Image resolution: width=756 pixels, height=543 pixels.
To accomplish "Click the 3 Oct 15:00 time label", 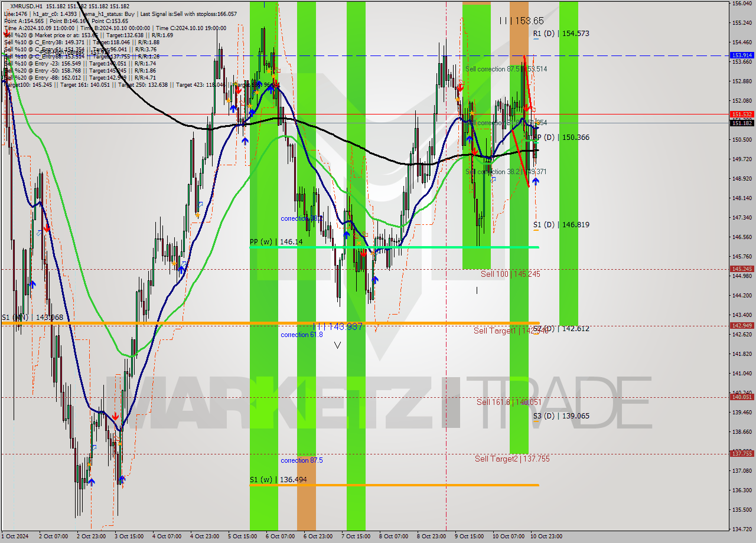I will [129, 537].
